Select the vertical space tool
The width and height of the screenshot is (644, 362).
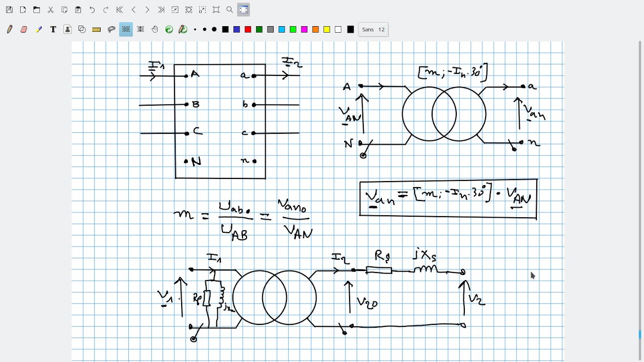tap(140, 30)
